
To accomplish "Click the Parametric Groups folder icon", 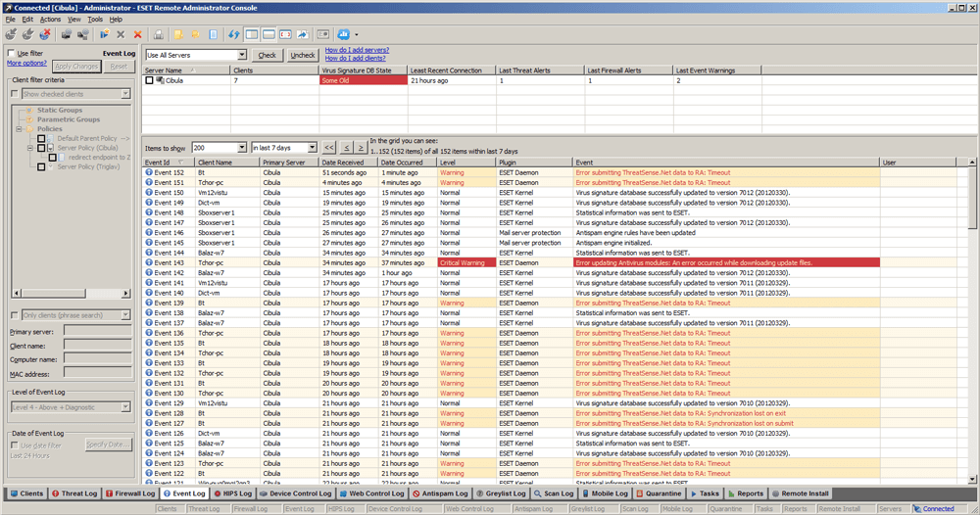I will (x=28, y=119).
